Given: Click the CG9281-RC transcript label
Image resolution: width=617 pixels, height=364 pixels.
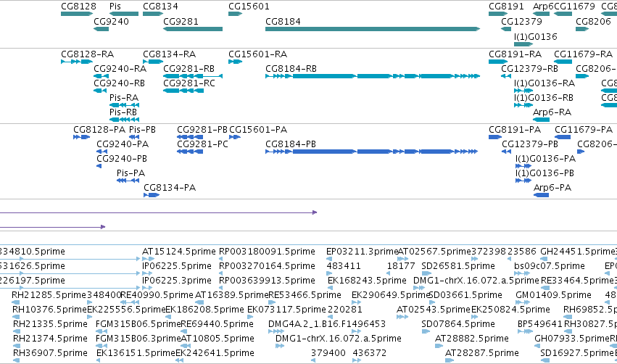Looking at the screenshot, I should (x=189, y=83).
